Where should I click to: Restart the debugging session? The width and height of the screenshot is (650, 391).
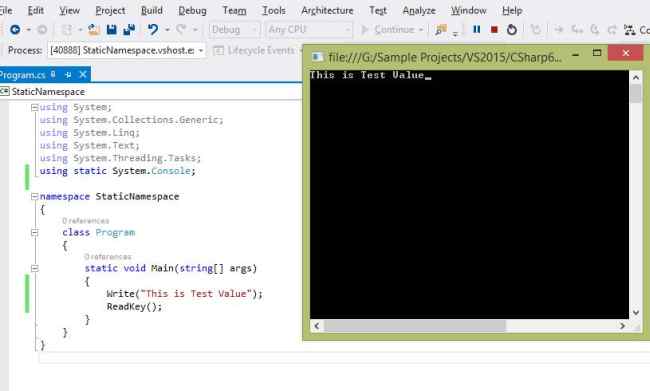click(512, 29)
